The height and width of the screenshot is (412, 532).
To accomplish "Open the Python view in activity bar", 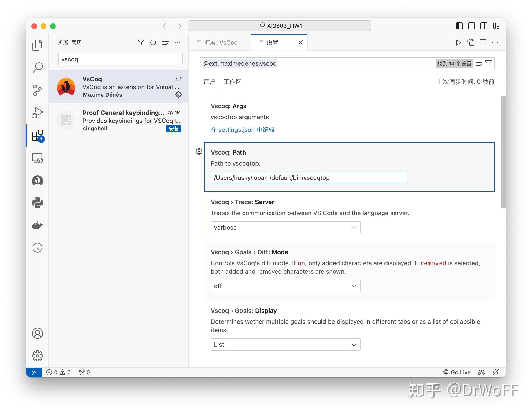I will pyautogui.click(x=37, y=202).
